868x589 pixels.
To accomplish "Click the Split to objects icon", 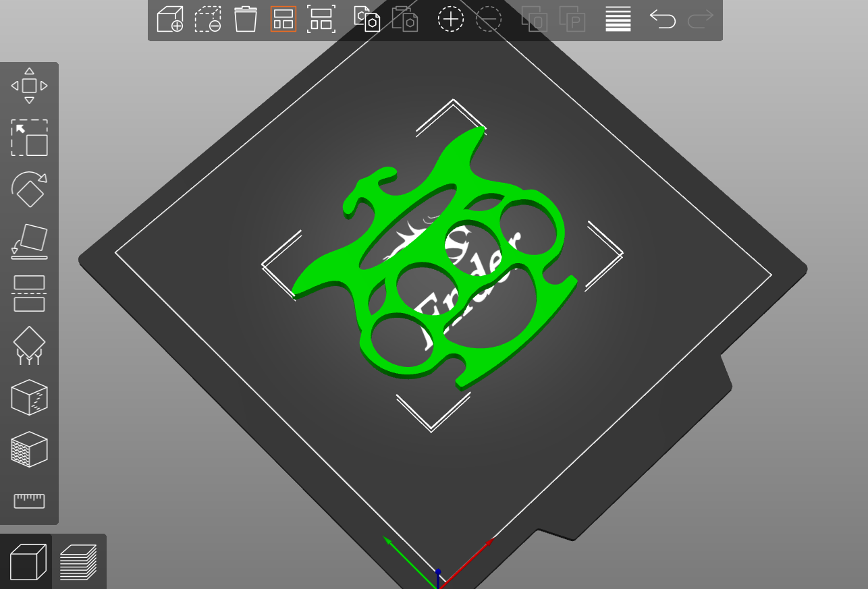I will [535, 19].
